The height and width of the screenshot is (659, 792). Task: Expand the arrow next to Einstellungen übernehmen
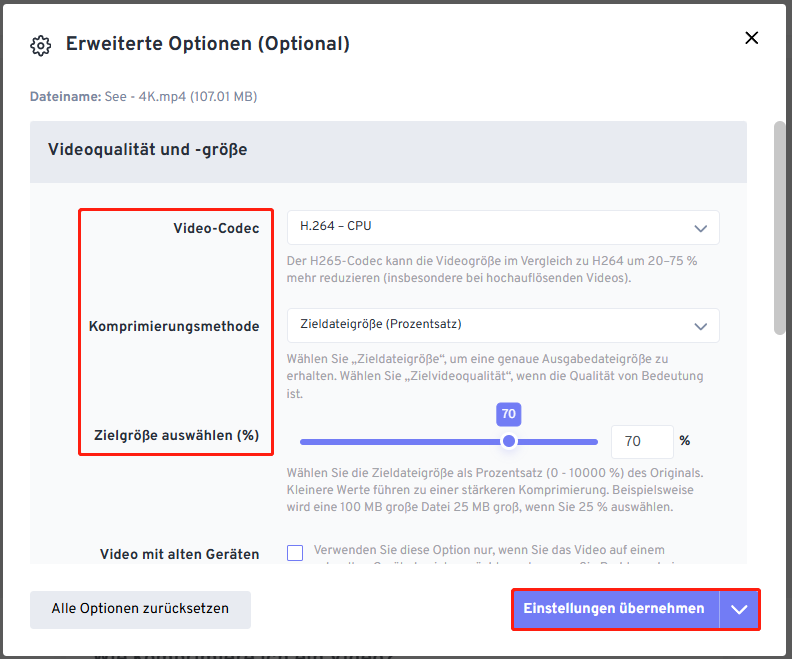(x=739, y=609)
